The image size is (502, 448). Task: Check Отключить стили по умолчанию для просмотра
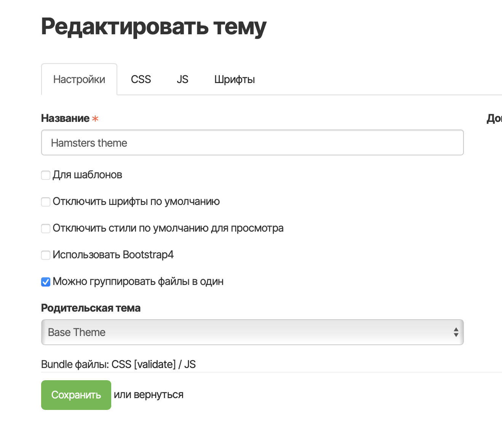(46, 229)
